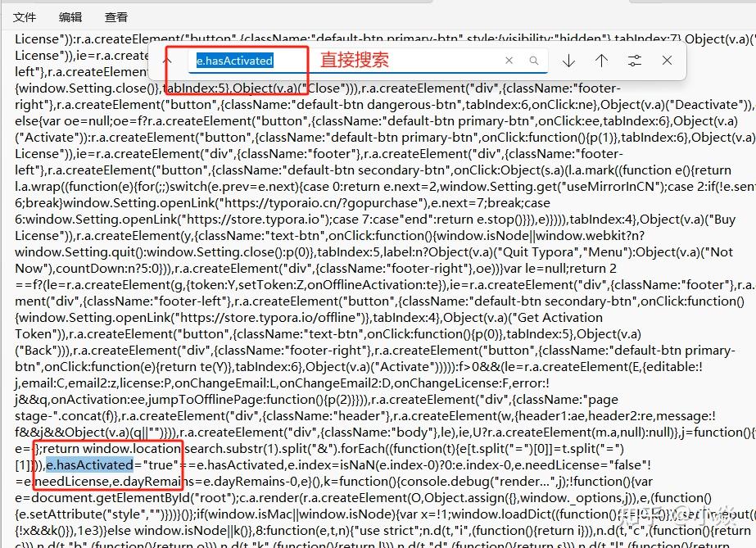The width and height of the screenshot is (756, 548).
Task: Open the 查看 menu
Action: point(116,17)
